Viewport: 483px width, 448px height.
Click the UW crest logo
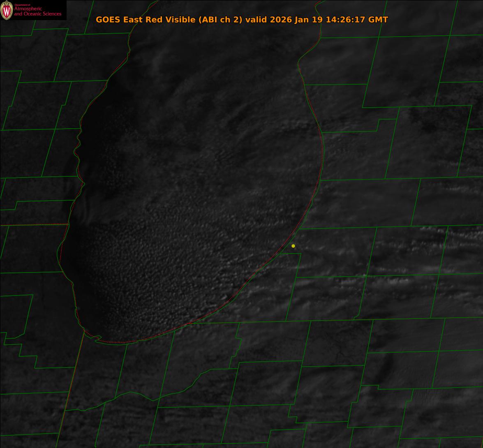click(x=7, y=10)
